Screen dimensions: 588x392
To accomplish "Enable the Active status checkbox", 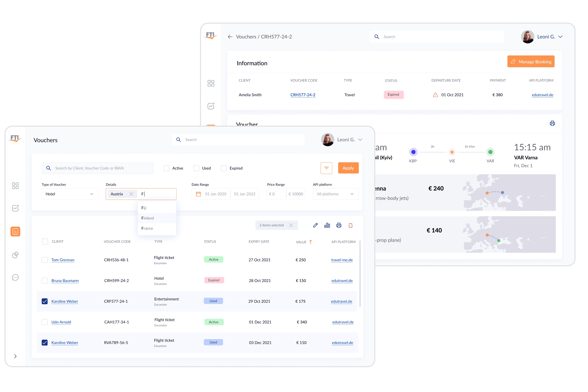I will [167, 168].
